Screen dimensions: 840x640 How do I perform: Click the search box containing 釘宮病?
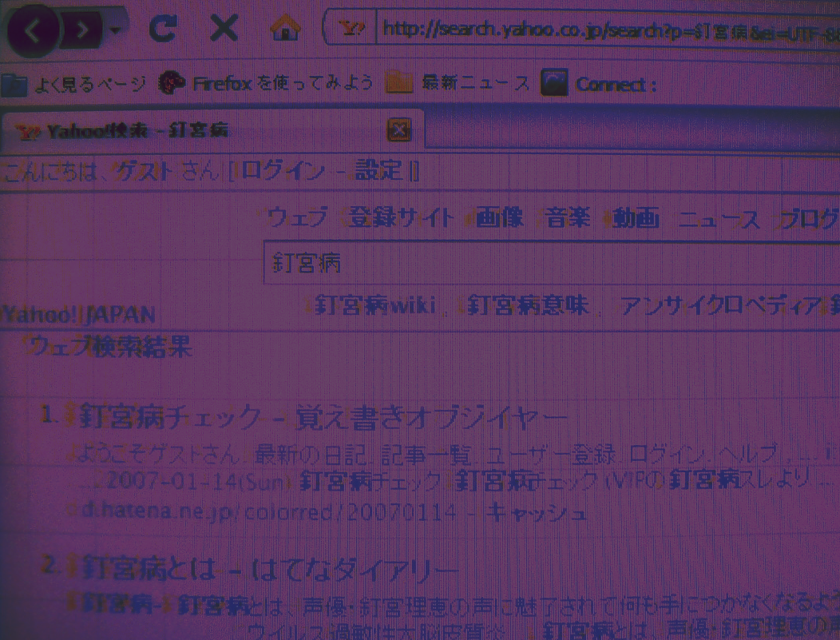552,263
